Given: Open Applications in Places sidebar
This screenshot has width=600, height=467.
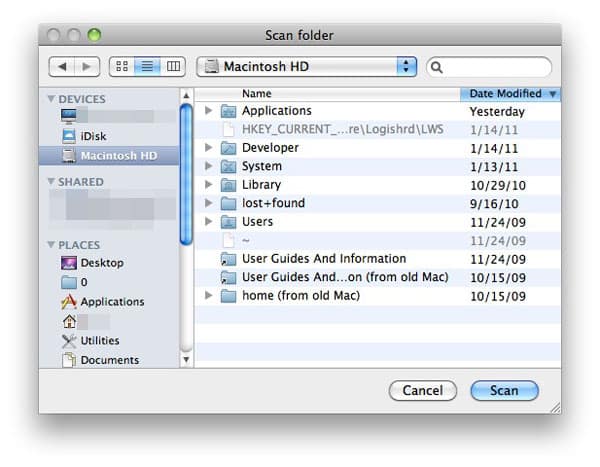Looking at the screenshot, I should pos(103,302).
